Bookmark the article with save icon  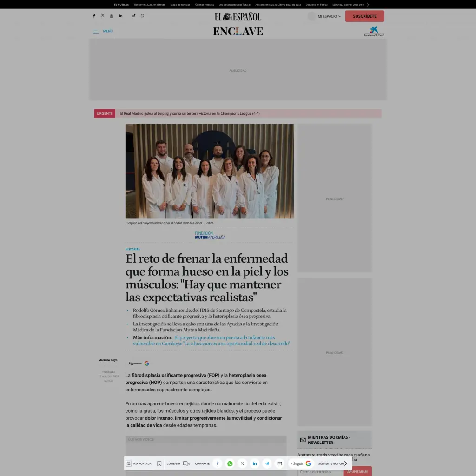(x=159, y=463)
